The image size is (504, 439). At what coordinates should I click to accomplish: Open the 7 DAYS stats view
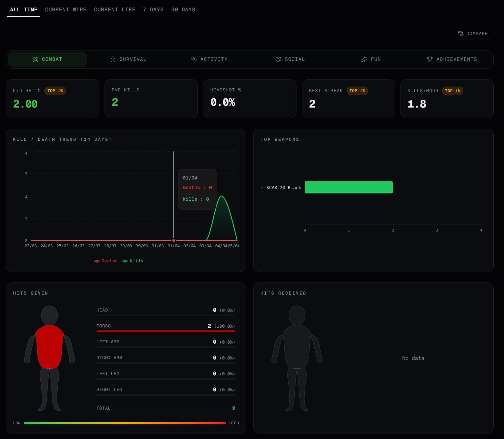[153, 10]
